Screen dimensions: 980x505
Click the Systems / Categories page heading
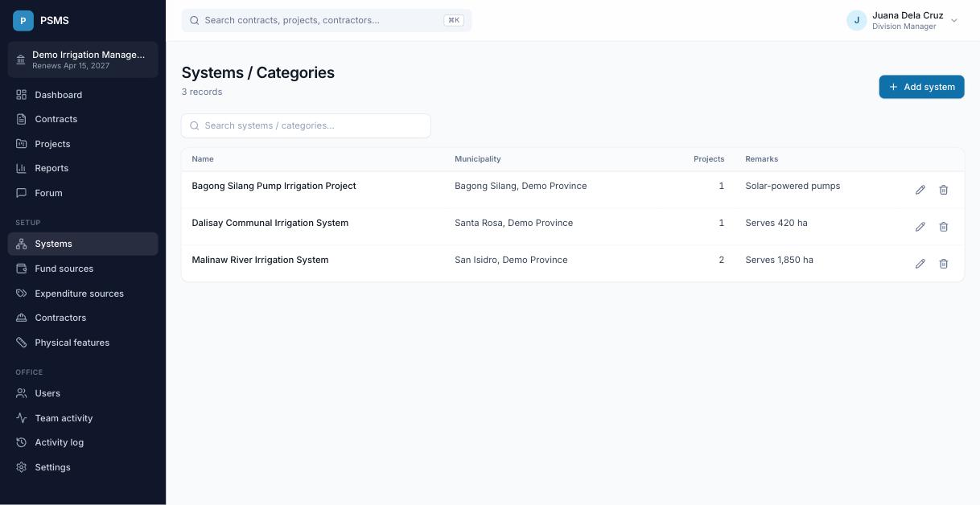pos(258,72)
